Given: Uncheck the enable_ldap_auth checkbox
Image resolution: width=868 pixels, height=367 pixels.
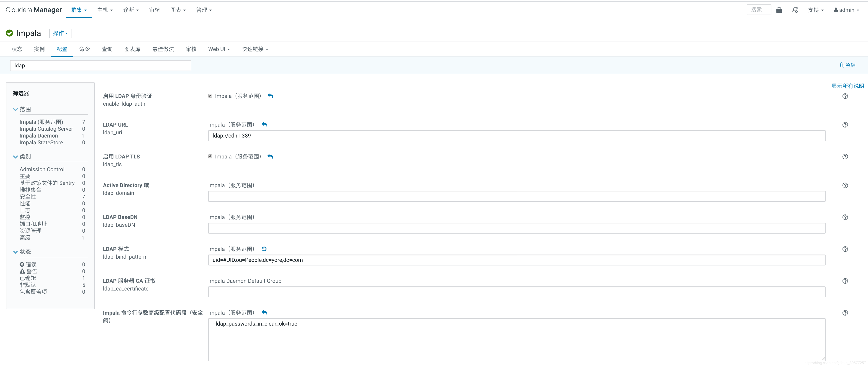Looking at the screenshot, I should click(x=210, y=96).
